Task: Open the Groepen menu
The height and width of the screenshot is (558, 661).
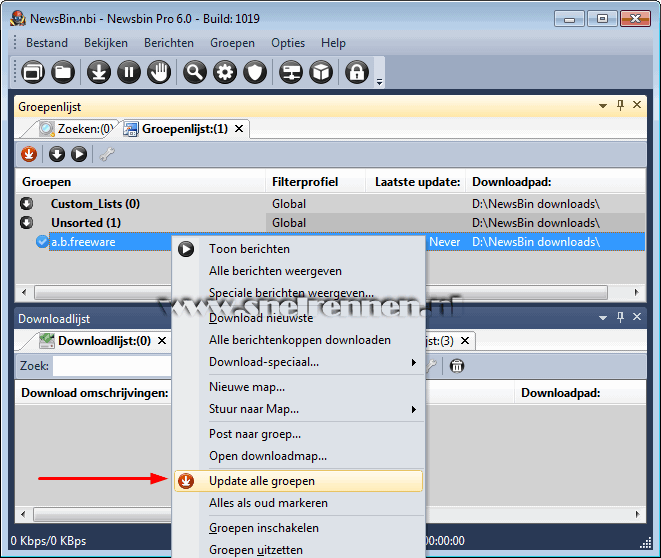Action: [x=232, y=43]
